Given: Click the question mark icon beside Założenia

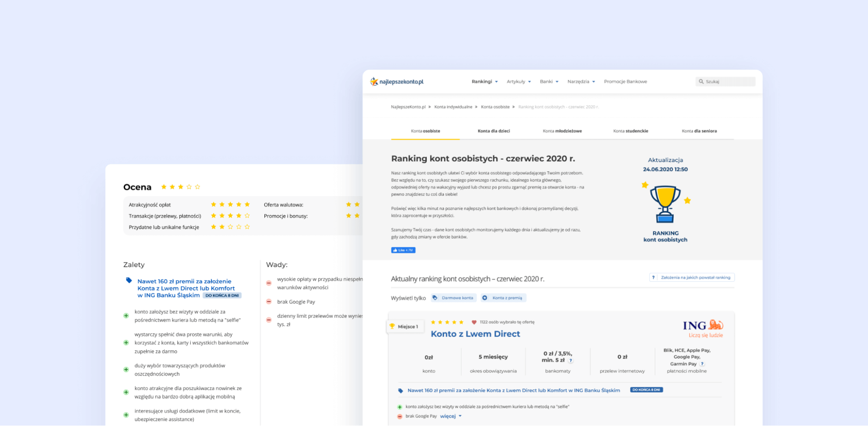Looking at the screenshot, I should coord(653,277).
